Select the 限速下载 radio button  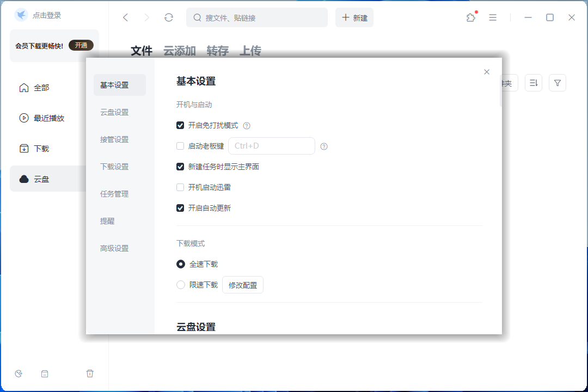180,285
